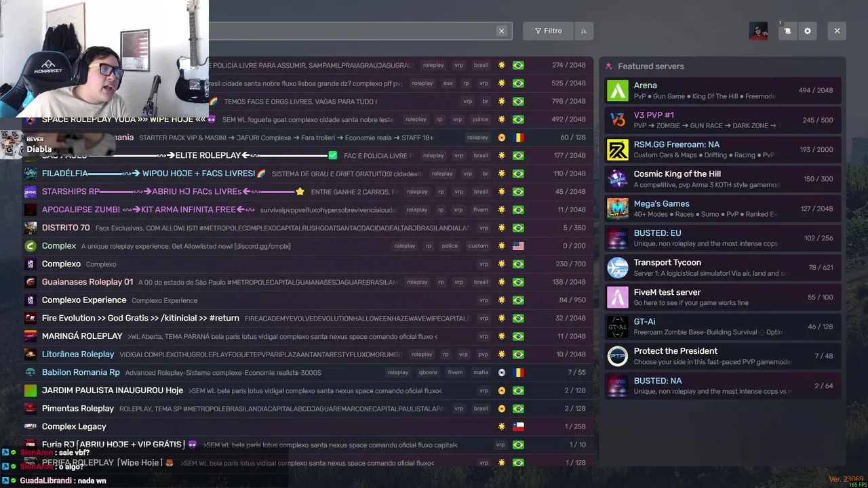This screenshot has height=488, width=868.
Task: Select BUSTED: EU featured server
Action: click(723, 238)
